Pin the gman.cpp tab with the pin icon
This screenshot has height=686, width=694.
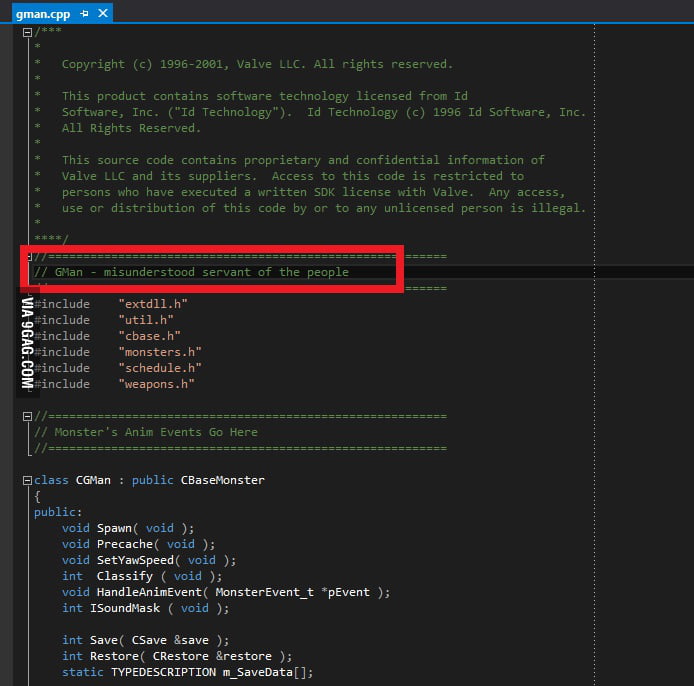coord(85,13)
